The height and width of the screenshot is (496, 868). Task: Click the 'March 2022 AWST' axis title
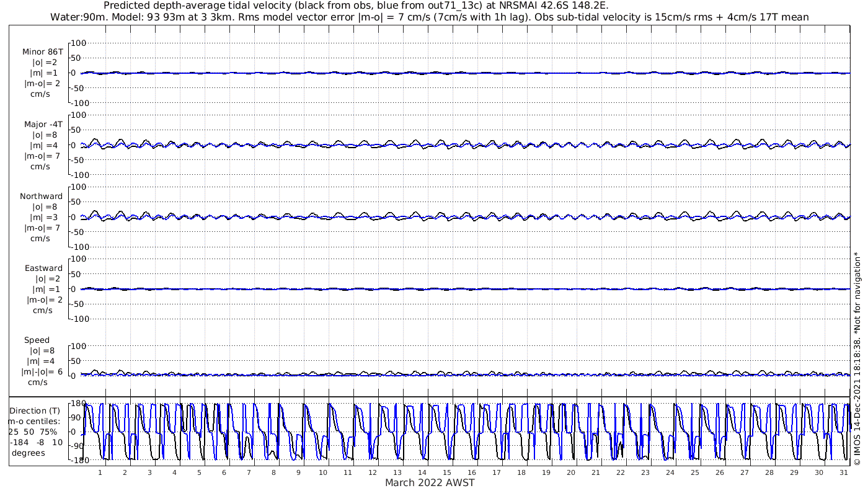coord(430,482)
